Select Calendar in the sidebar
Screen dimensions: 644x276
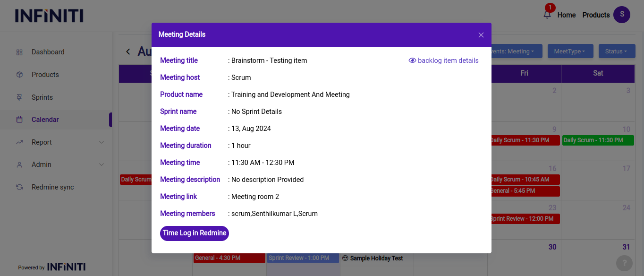pyautogui.click(x=45, y=120)
